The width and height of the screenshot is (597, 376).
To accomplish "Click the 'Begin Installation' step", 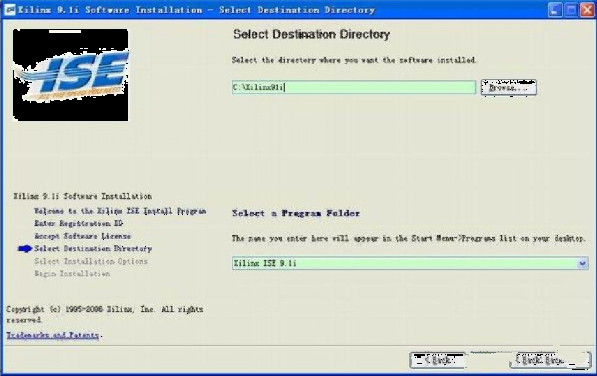I will coord(72,274).
